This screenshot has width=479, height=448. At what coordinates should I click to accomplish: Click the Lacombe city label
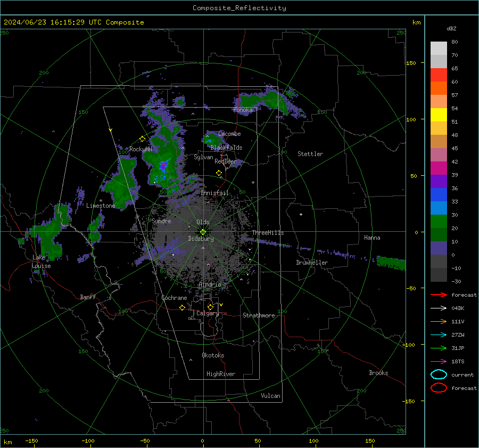coord(229,134)
